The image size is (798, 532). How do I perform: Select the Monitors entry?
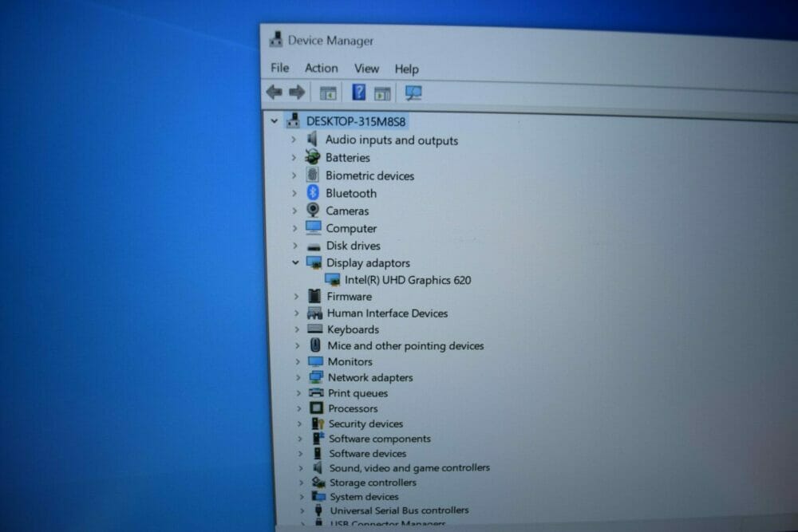coord(350,361)
